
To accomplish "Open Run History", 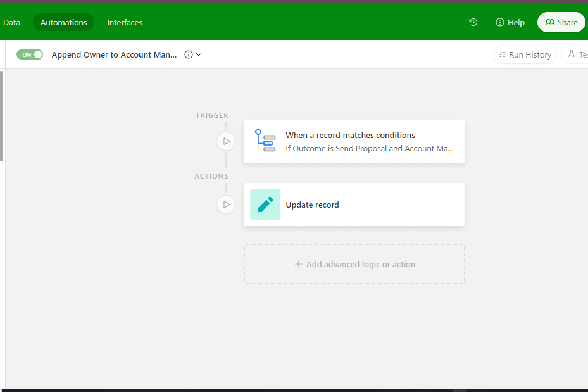I will point(525,55).
